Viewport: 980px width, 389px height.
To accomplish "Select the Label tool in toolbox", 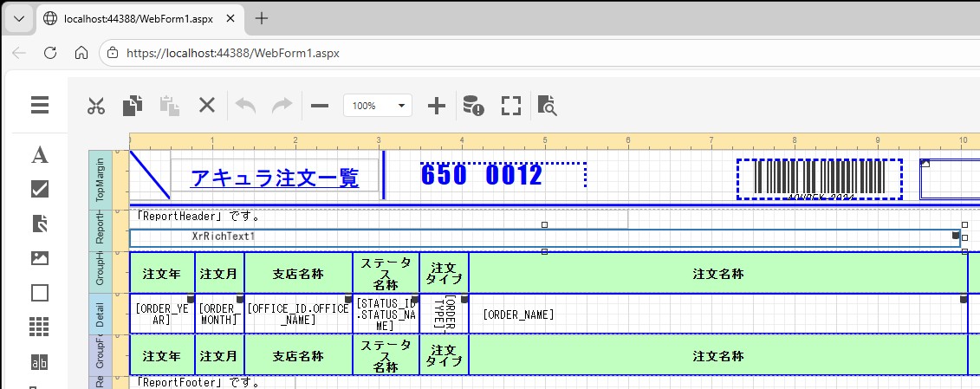I will [x=40, y=155].
